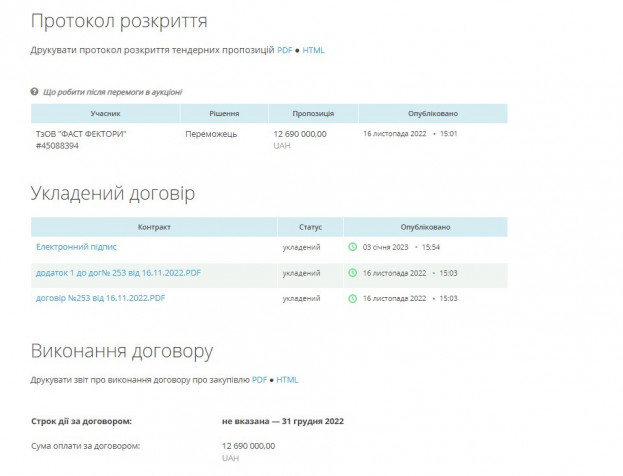The width and height of the screenshot is (623, 476).
Task: Open договір №253 від 16.11.2022.PDF file
Action: tap(100, 298)
